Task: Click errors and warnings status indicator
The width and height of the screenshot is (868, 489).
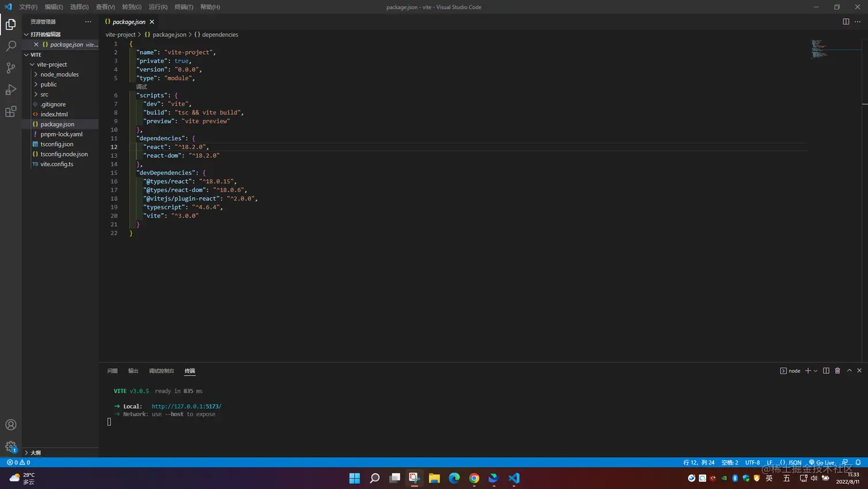Action: point(18,463)
